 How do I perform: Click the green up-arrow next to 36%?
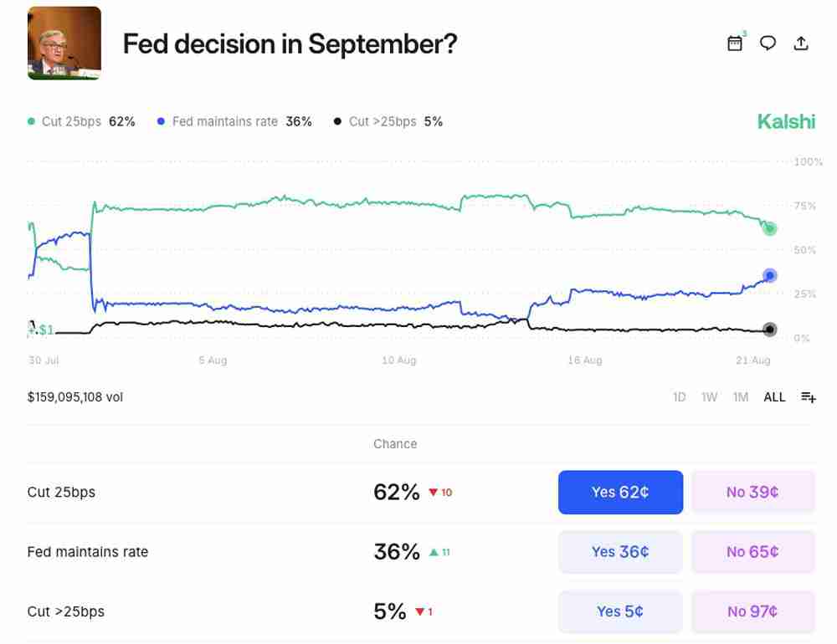coord(436,552)
